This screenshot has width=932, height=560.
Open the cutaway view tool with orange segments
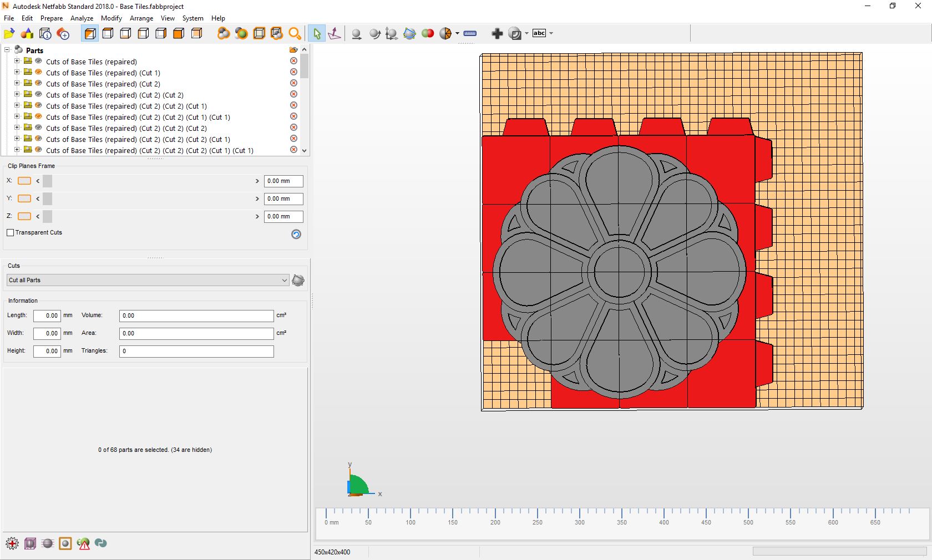click(446, 33)
